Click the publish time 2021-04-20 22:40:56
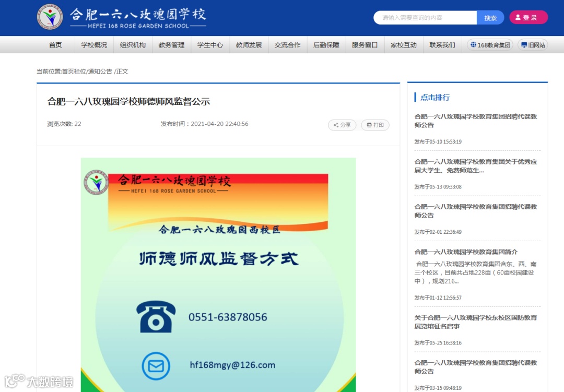The width and height of the screenshot is (564, 392). (x=219, y=124)
